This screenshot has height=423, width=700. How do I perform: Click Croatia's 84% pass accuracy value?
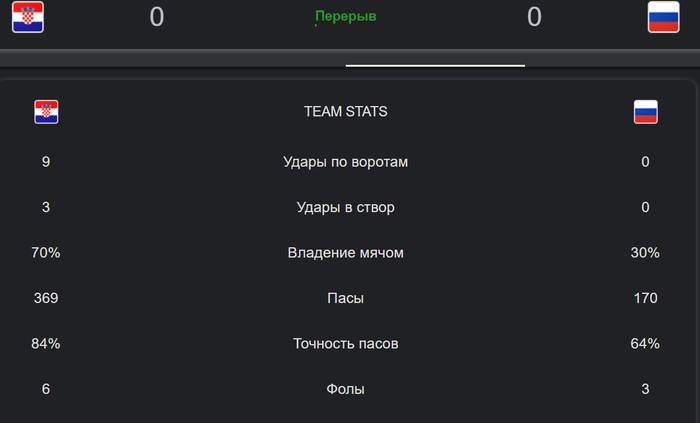(46, 344)
